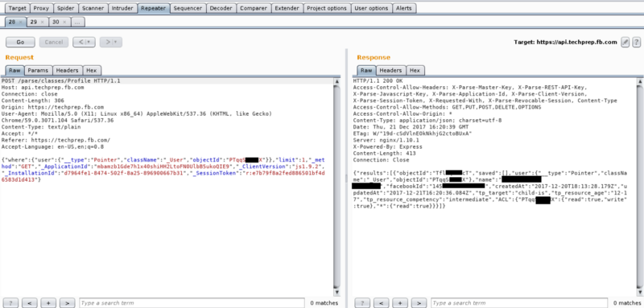Click the X-Powered-By: Express response header
Image resolution: width=644 pixels, height=308 pixels.
click(388, 146)
